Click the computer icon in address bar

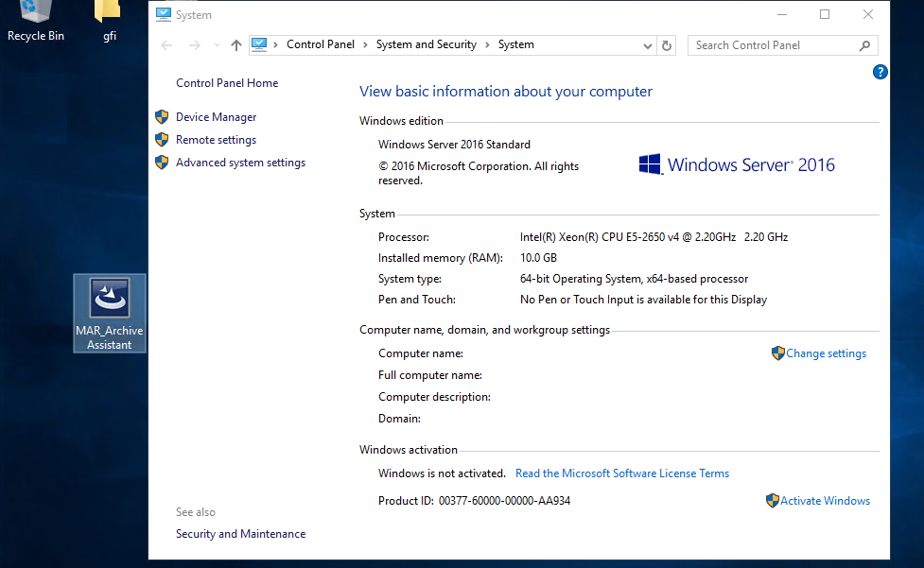click(259, 44)
